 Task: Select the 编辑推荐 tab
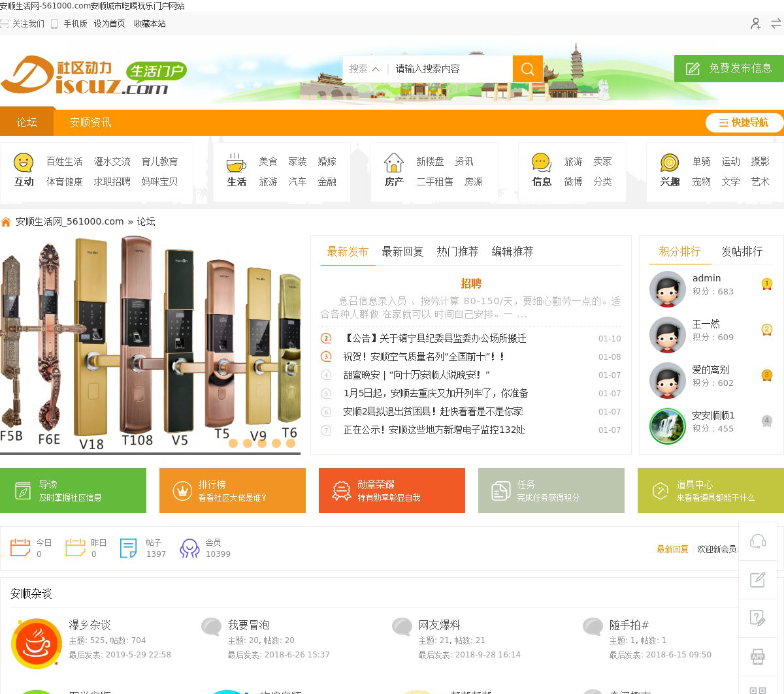pyautogui.click(x=512, y=251)
